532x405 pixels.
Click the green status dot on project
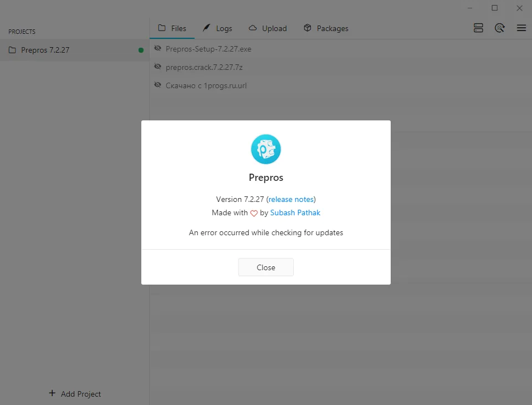[141, 50]
